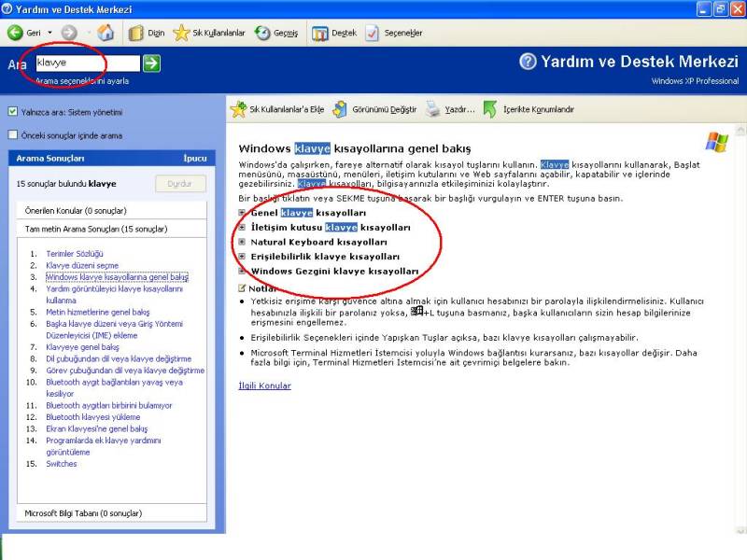Click the title bar help icon

(x=7, y=9)
